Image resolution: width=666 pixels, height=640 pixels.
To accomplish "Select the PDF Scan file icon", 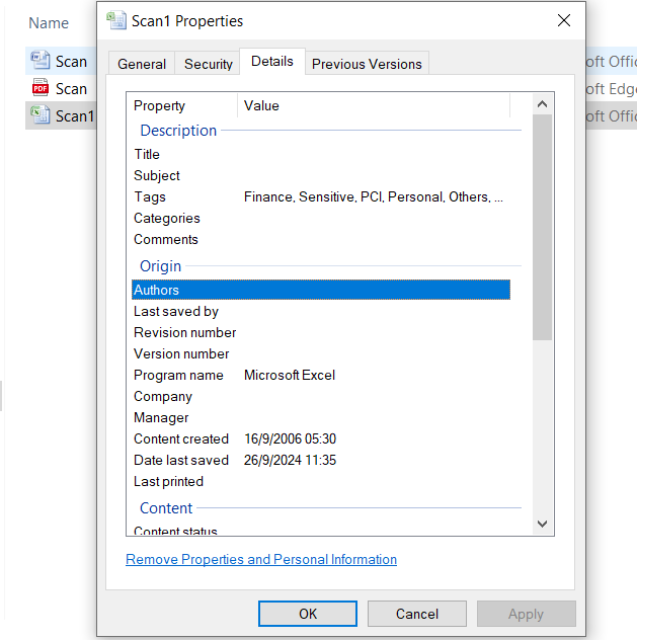I will coord(40,88).
